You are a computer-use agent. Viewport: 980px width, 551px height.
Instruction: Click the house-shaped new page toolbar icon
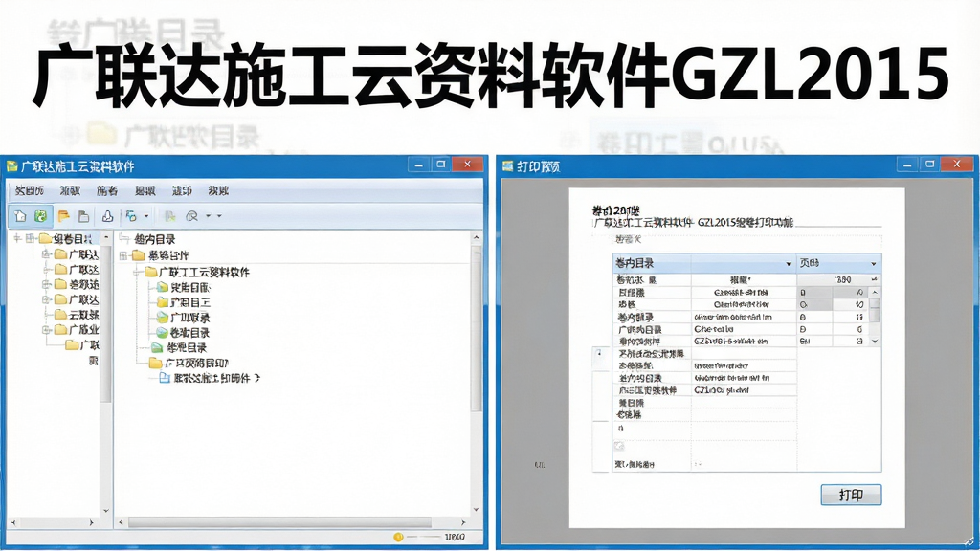click(20, 216)
